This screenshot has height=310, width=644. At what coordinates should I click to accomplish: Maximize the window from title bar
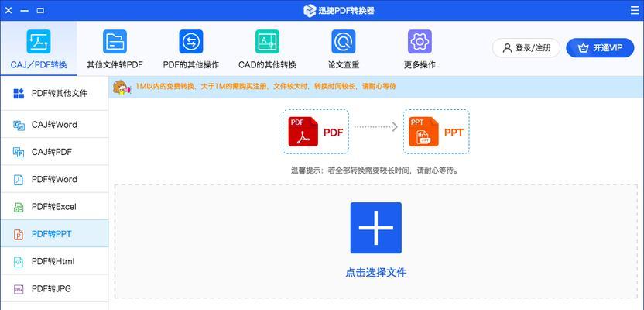[40, 11]
